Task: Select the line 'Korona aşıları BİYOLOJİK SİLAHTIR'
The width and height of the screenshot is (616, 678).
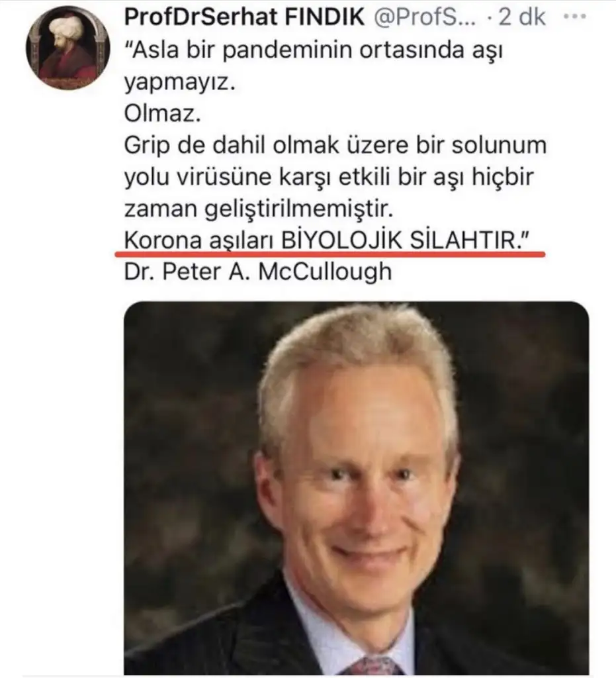Action: click(x=327, y=240)
